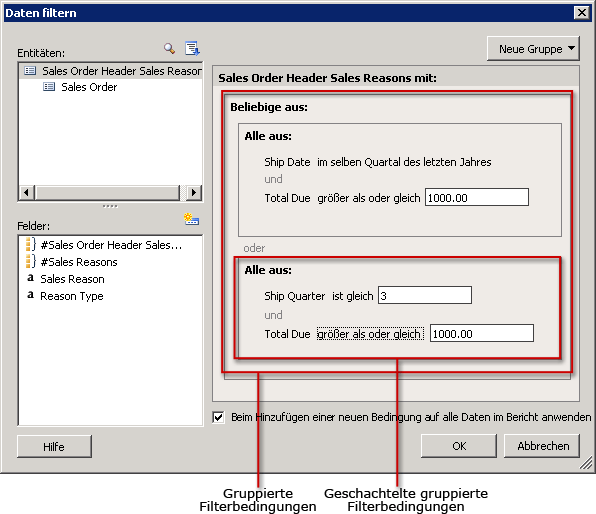Change first group's 'größer als oder gleich' operator
596x514 pixels.
[x=369, y=198]
